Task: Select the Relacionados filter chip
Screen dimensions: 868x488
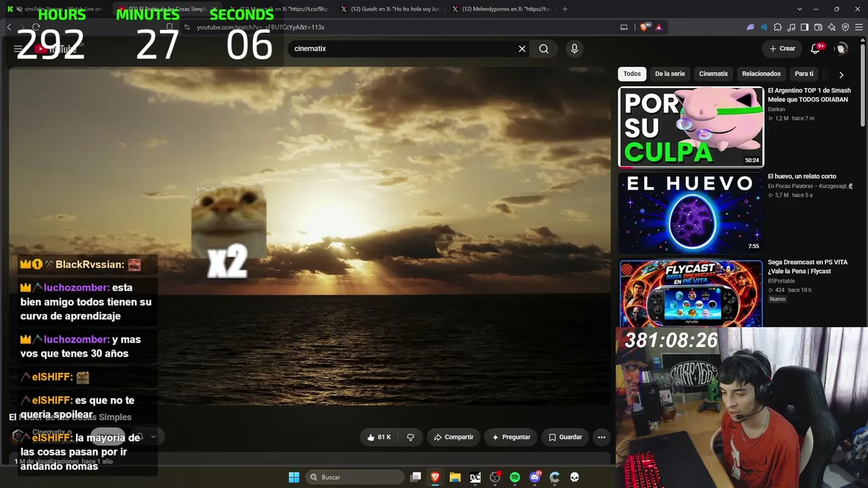Action: [x=762, y=74]
